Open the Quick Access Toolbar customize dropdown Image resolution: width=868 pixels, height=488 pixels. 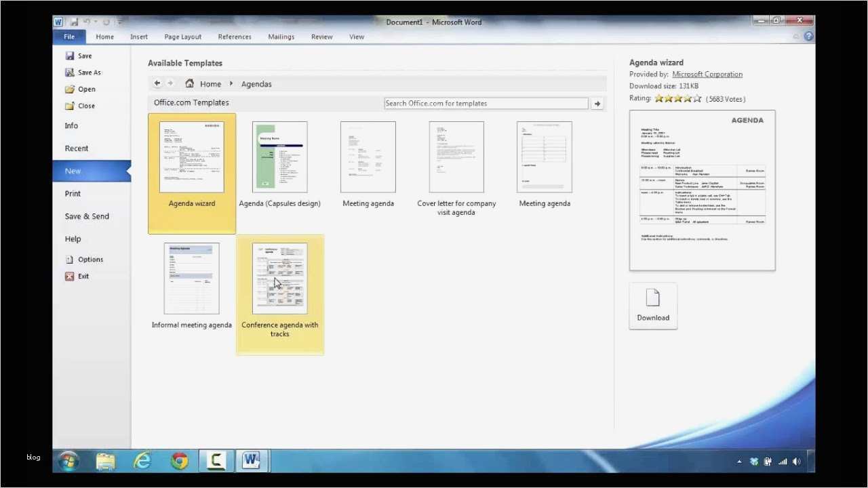click(119, 22)
